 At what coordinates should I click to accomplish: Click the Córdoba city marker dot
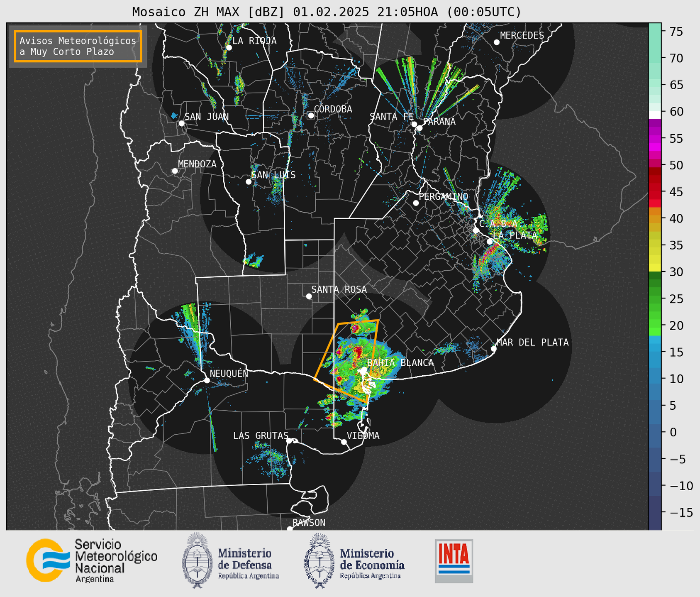(311, 115)
